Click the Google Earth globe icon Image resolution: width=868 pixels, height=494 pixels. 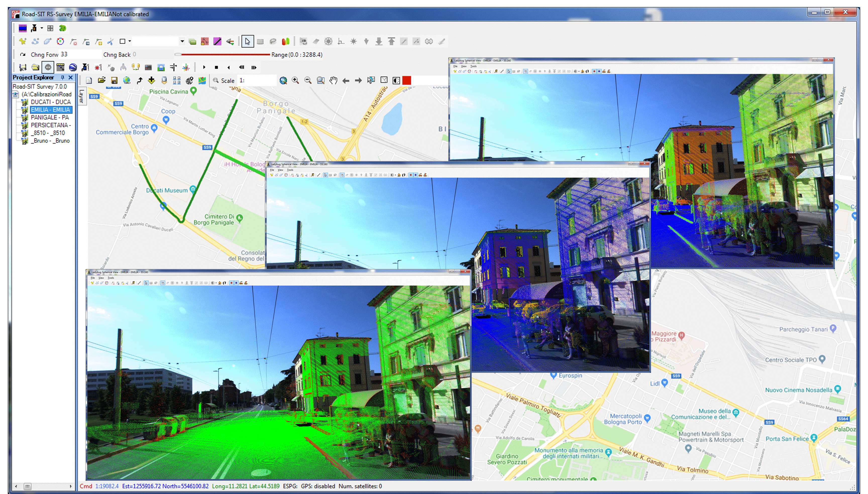(x=73, y=67)
